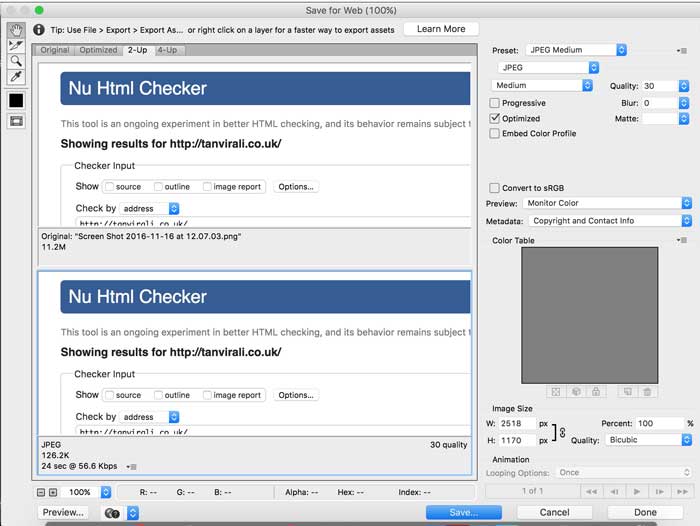Screen dimensions: 700x526
Task: Open the JPEG file format dropdown
Action: [x=548, y=67]
